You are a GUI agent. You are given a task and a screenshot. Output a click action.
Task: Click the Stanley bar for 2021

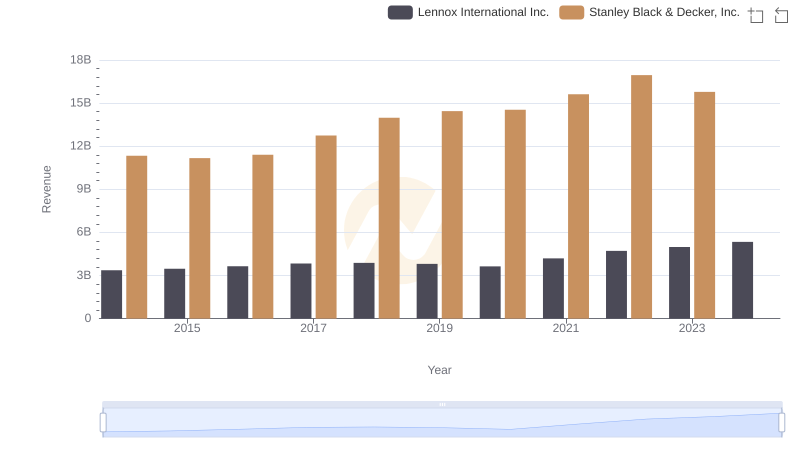[x=579, y=206]
